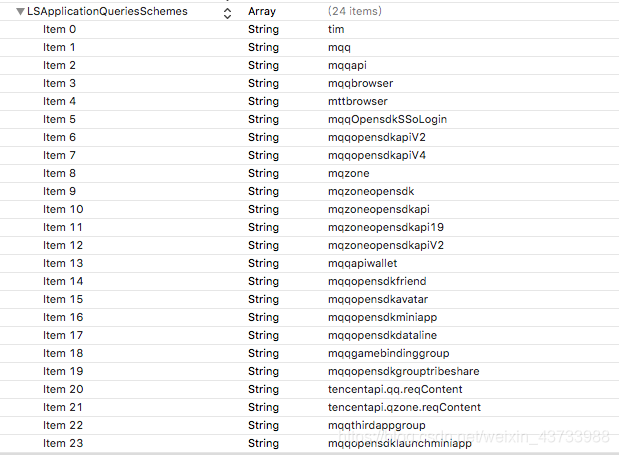Click the String type of Item 15

click(263, 300)
